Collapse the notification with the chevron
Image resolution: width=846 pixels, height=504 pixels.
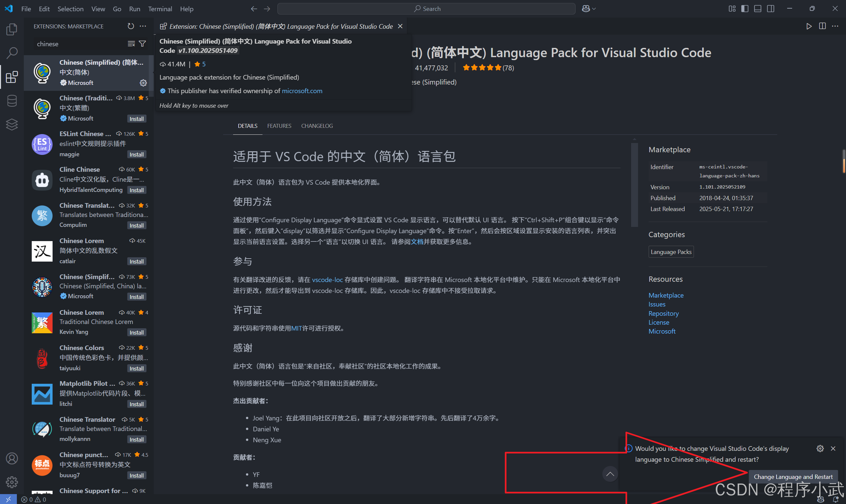610,474
